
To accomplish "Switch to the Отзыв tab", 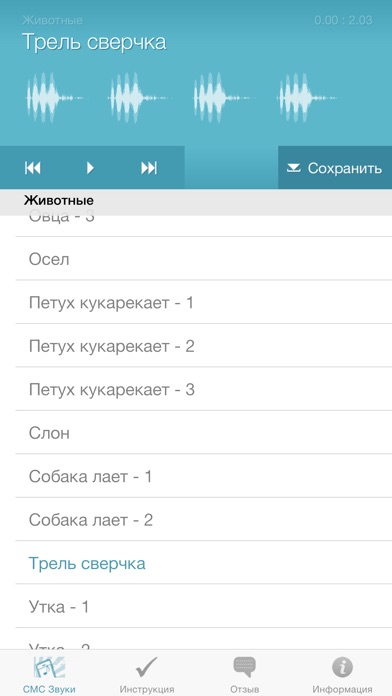I will tap(245, 674).
